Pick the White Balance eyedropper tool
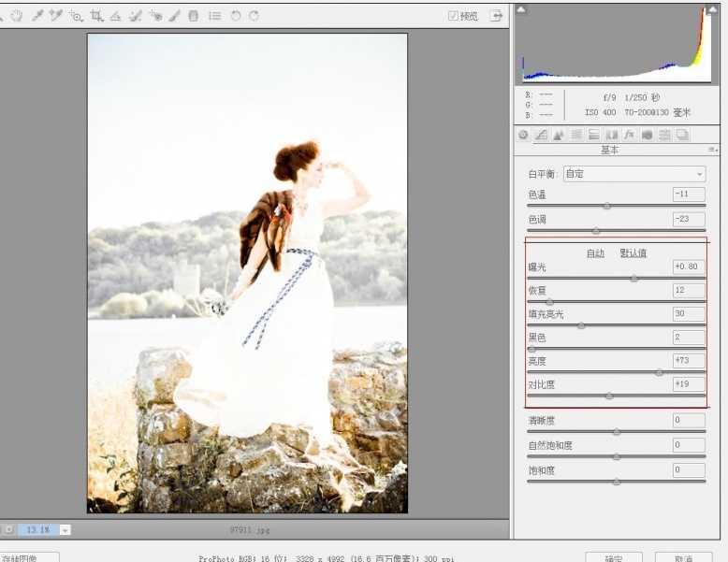Screen dimensions: 728x562 tap(37, 16)
